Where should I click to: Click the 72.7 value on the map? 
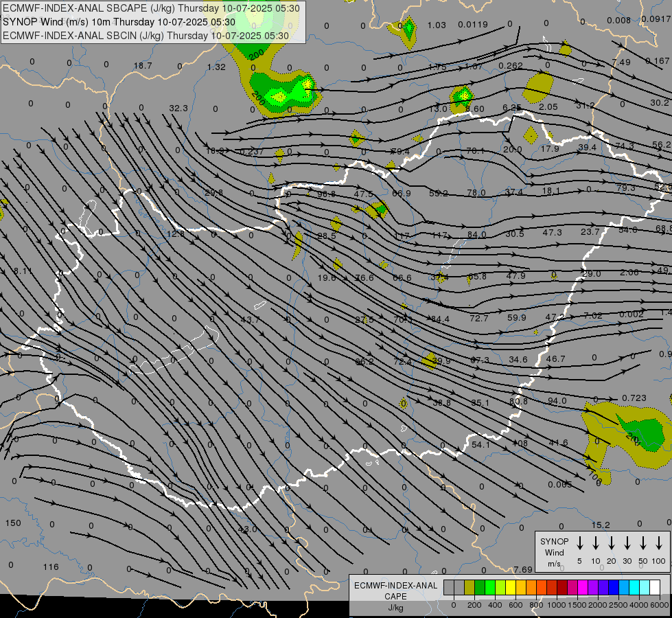pos(478,318)
